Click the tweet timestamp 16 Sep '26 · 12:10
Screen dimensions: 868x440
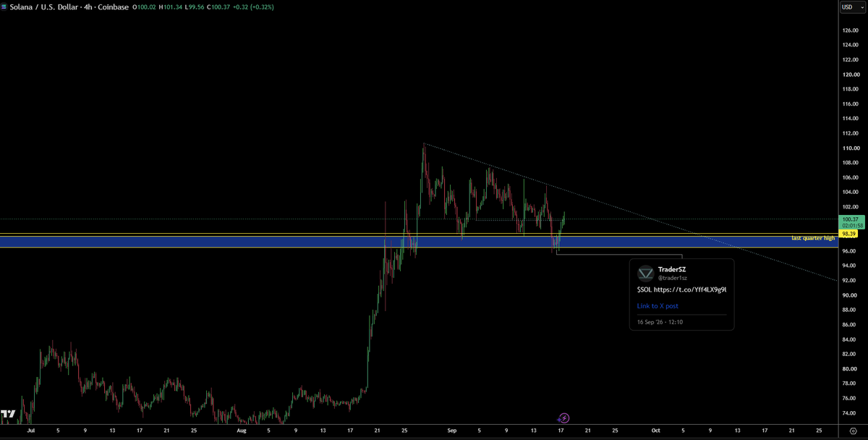pos(659,321)
